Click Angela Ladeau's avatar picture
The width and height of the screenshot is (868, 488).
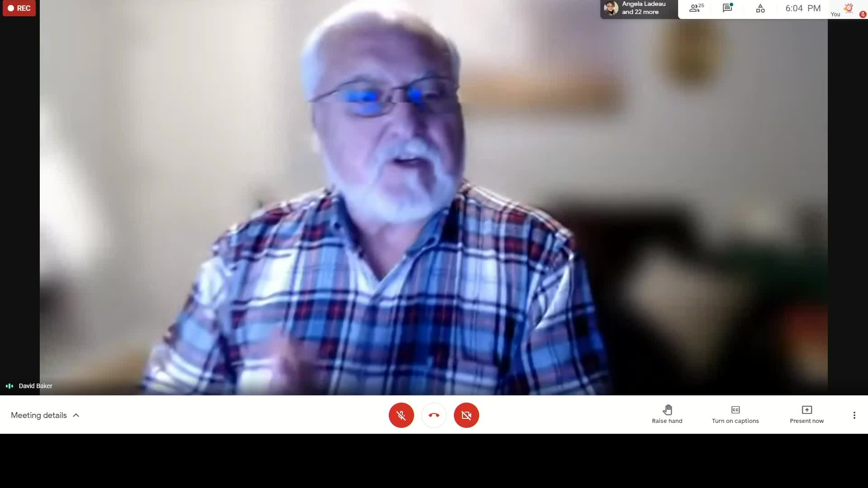[611, 8]
